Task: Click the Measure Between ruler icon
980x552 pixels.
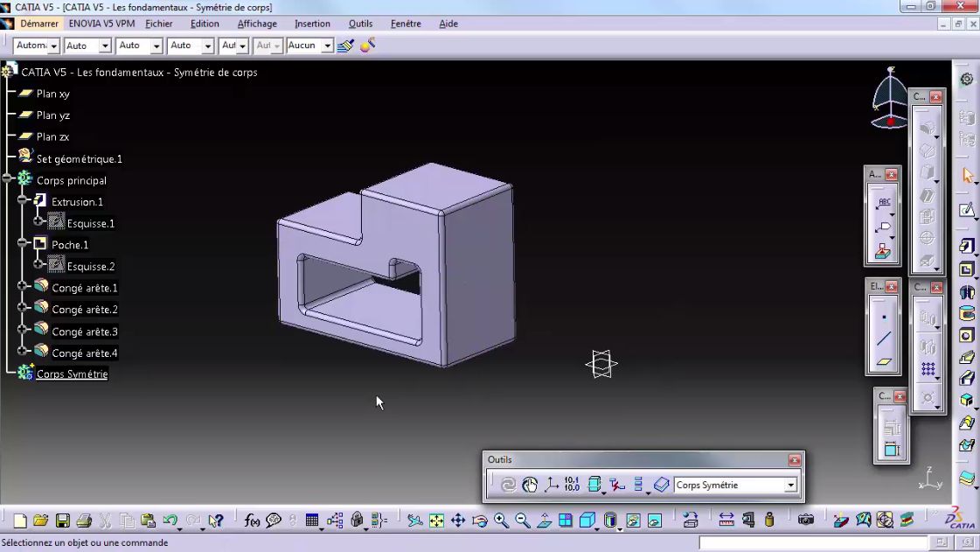Action: [726, 521]
